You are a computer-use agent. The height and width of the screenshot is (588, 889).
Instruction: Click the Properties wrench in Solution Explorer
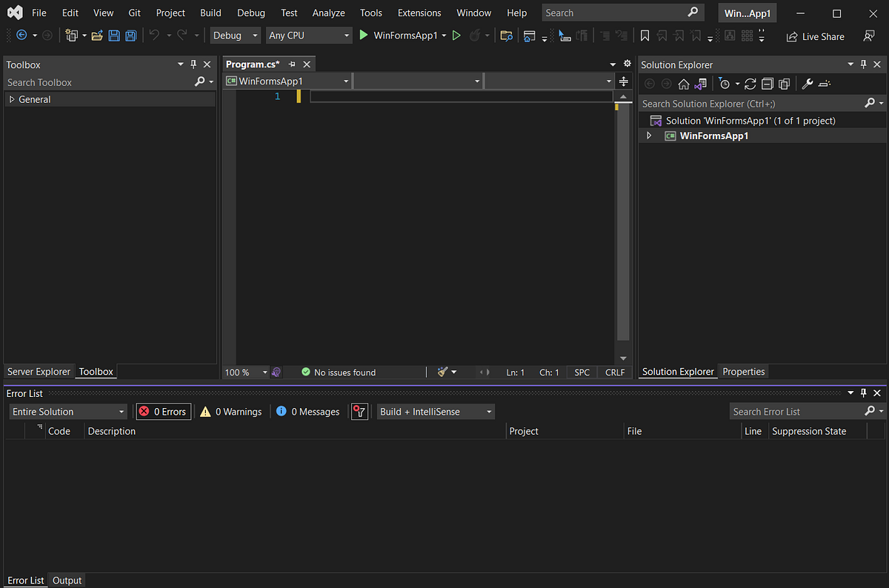[807, 84]
